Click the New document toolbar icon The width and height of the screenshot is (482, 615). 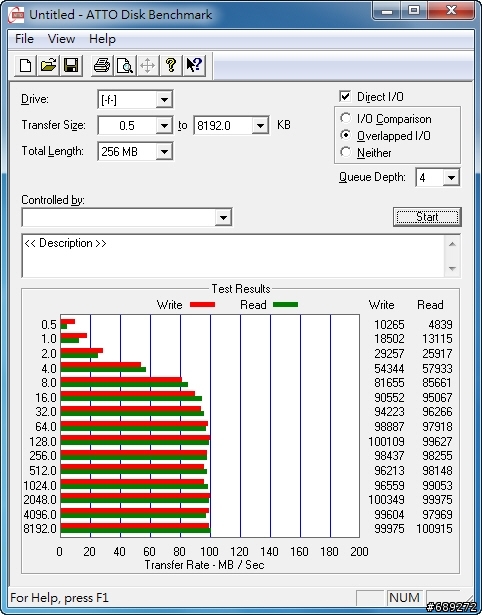[25, 65]
